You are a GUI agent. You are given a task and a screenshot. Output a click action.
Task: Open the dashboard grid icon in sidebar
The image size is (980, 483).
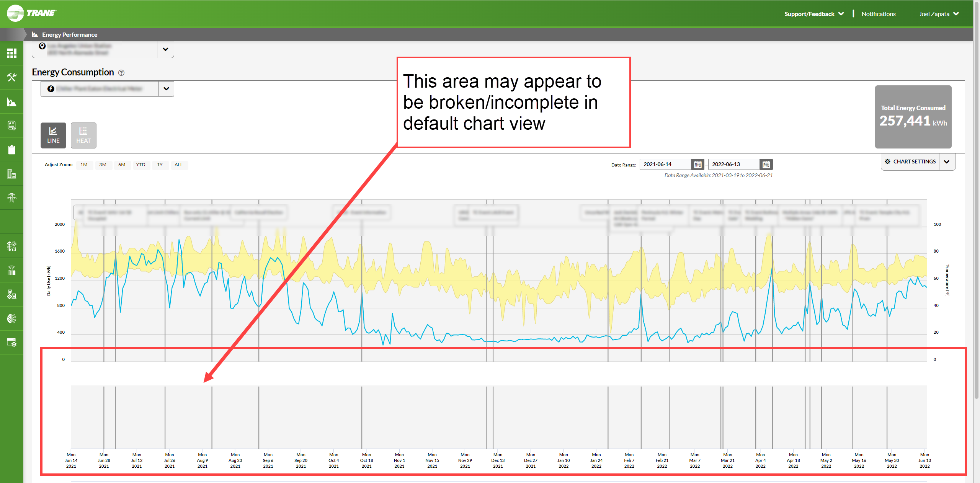(x=11, y=53)
